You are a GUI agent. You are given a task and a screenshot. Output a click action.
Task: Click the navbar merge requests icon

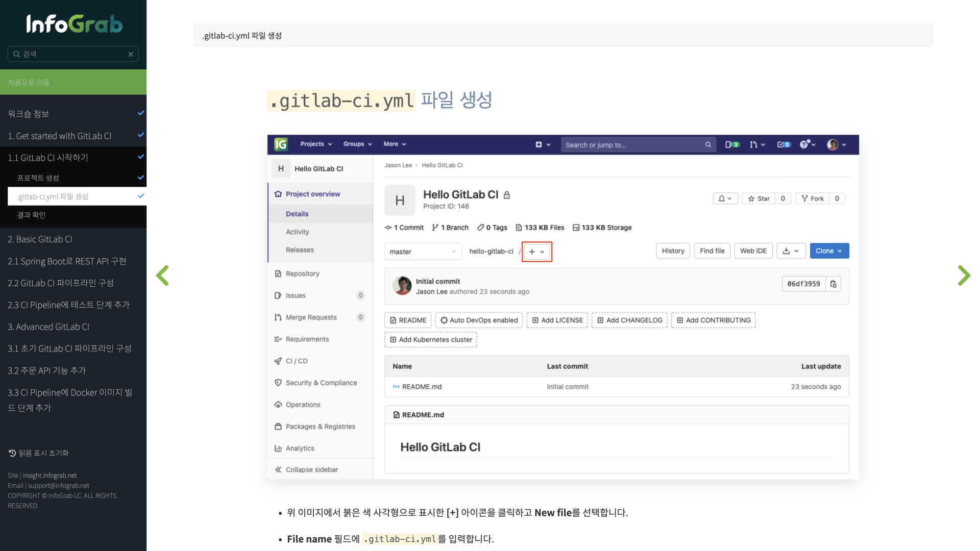(757, 145)
